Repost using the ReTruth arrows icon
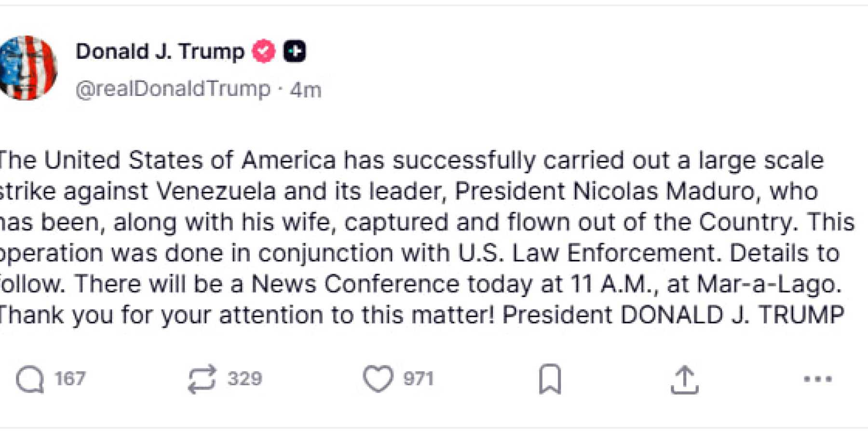This screenshot has width=868, height=444. tap(202, 379)
